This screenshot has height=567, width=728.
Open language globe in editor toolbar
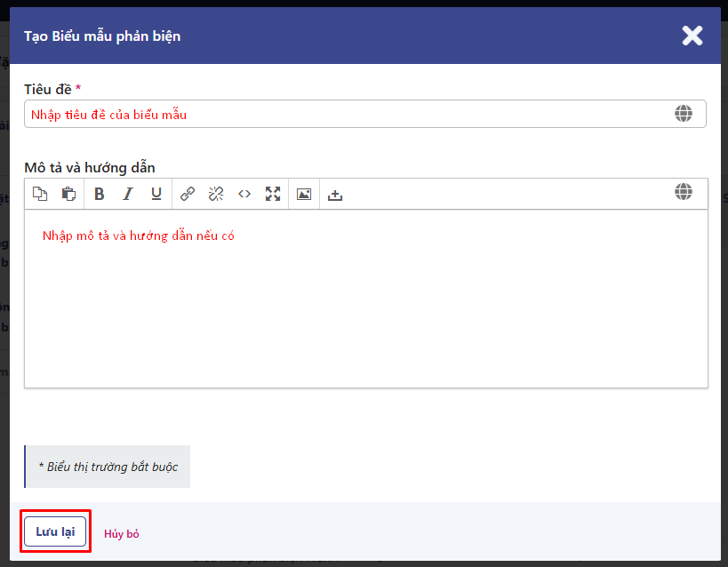click(x=683, y=192)
